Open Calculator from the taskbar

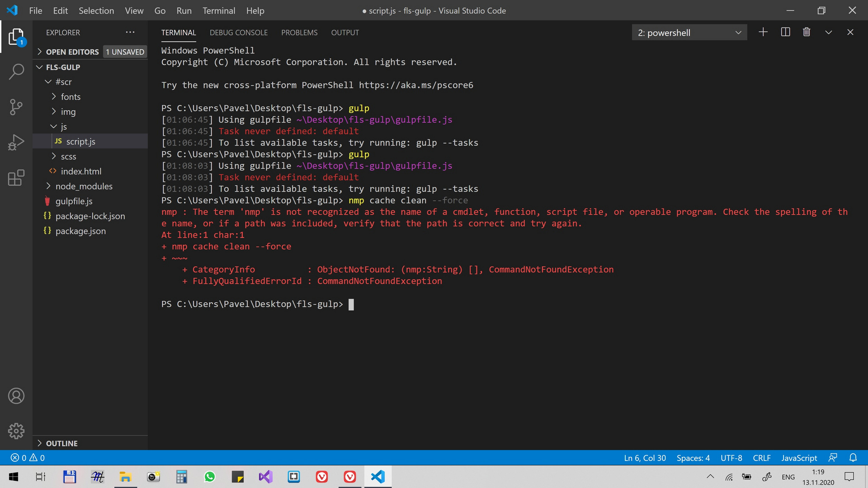(182, 477)
